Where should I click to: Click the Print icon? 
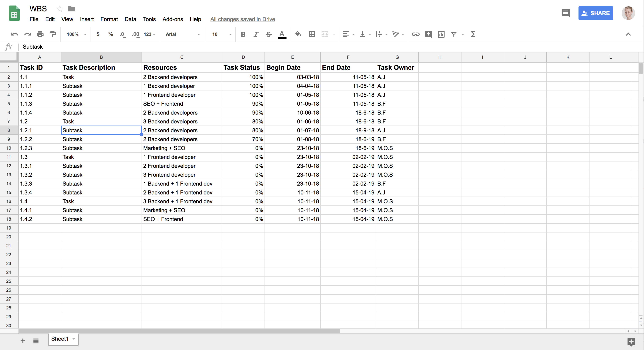tap(40, 34)
